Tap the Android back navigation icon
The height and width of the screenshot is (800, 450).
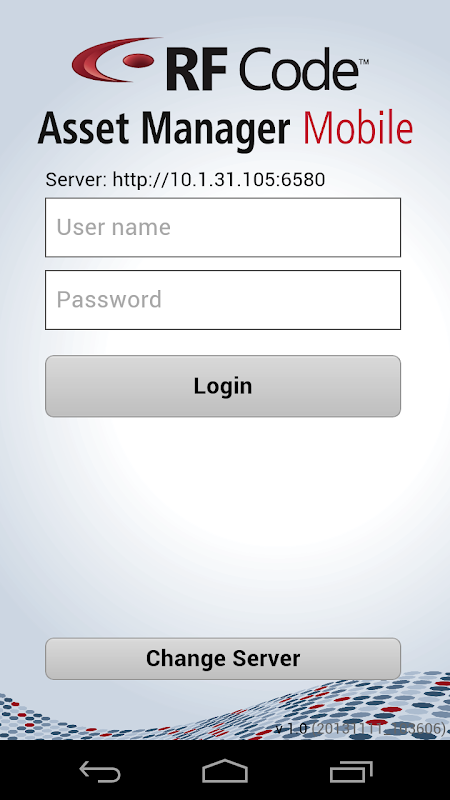coord(100,771)
